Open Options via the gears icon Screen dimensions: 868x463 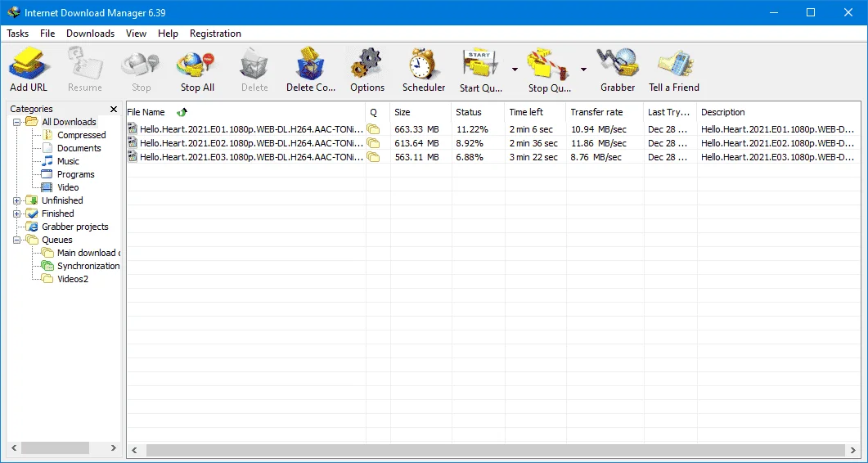[367, 63]
